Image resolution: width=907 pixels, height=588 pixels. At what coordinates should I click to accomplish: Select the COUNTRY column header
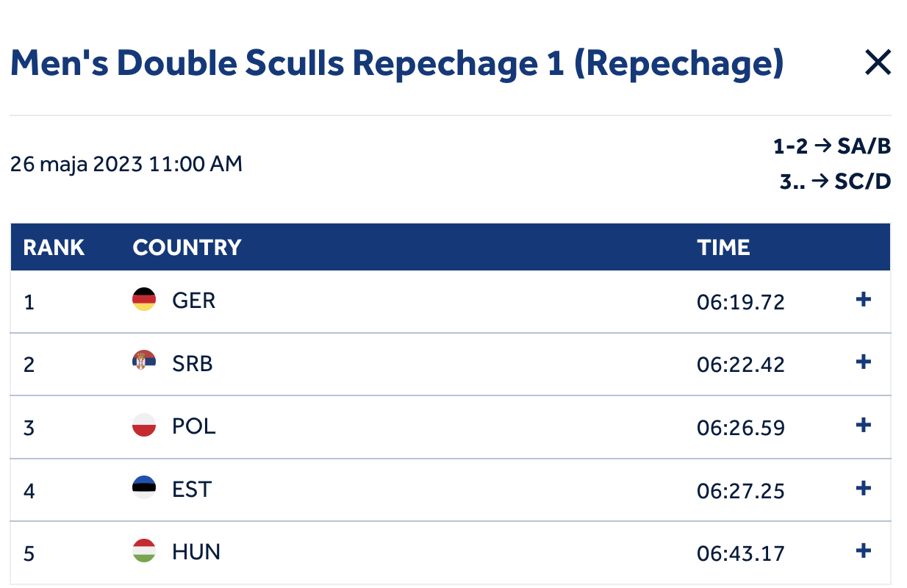[x=187, y=248]
